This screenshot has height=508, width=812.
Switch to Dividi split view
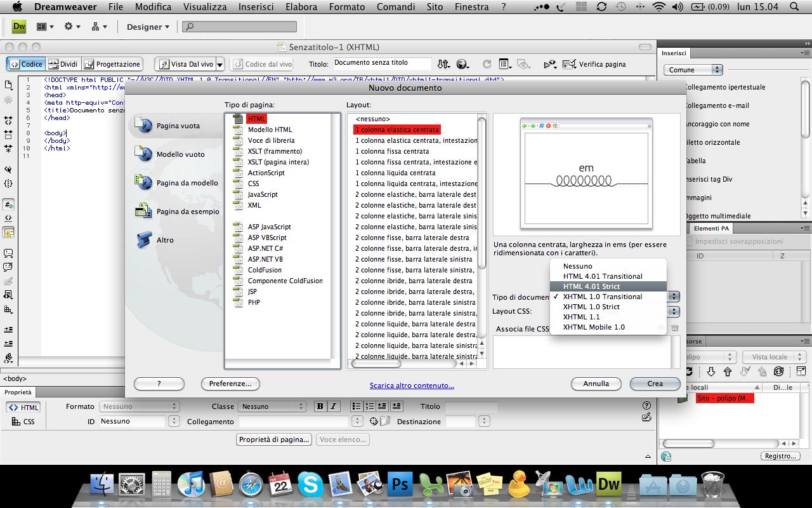point(62,64)
